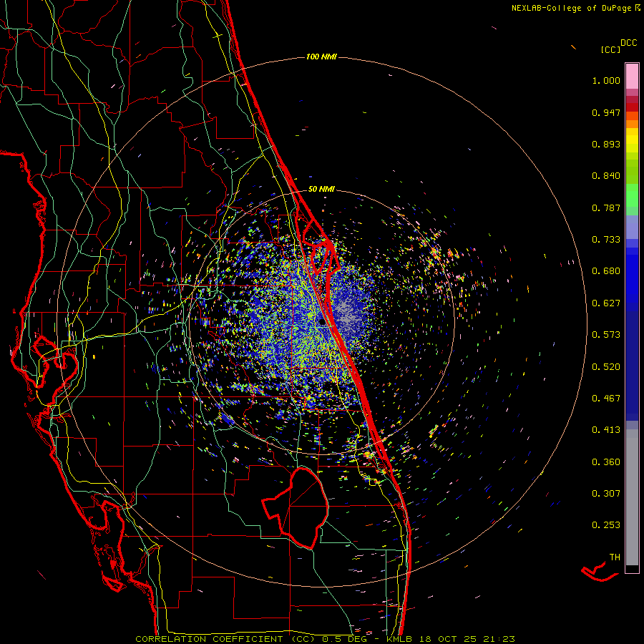This screenshot has height=644, width=644.
Task: Select the 0.893 color scale value
Action: pyautogui.click(x=606, y=144)
